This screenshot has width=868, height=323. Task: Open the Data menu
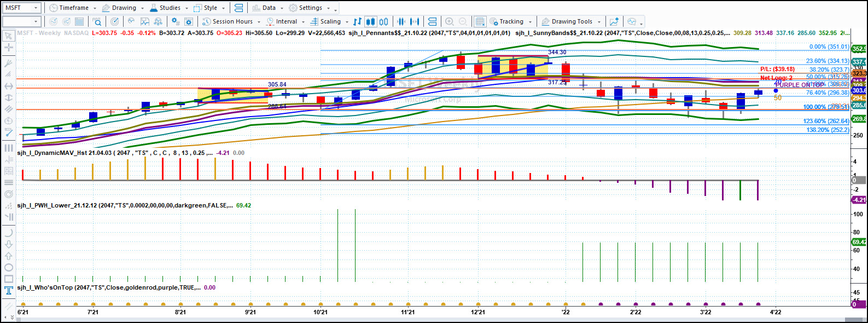(267, 8)
